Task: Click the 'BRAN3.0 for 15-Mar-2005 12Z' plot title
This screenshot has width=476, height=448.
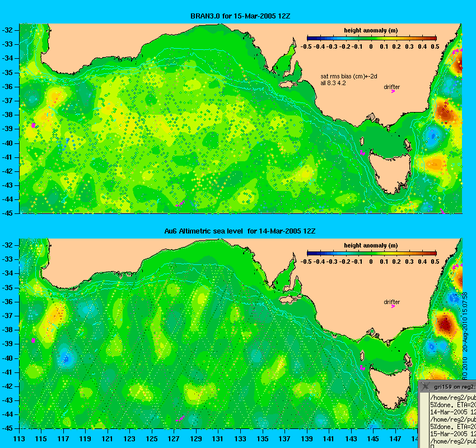Action: tap(240, 16)
